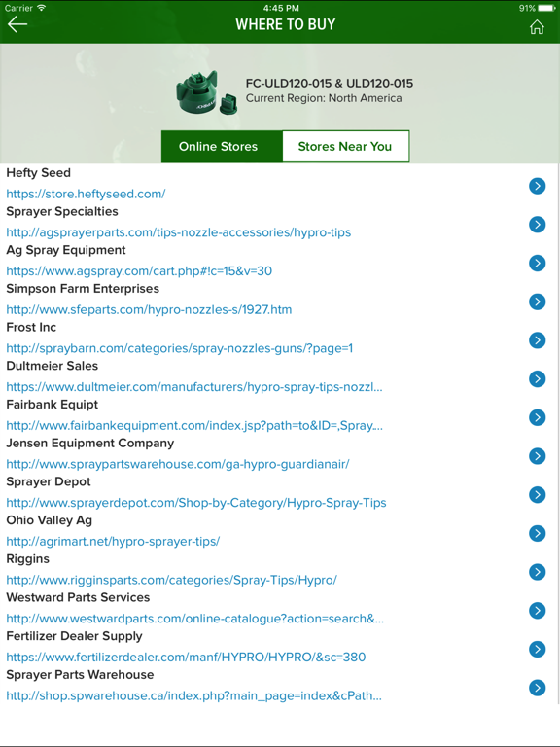Go back using the arrow icon
The width and height of the screenshot is (560, 747).
pos(17,23)
